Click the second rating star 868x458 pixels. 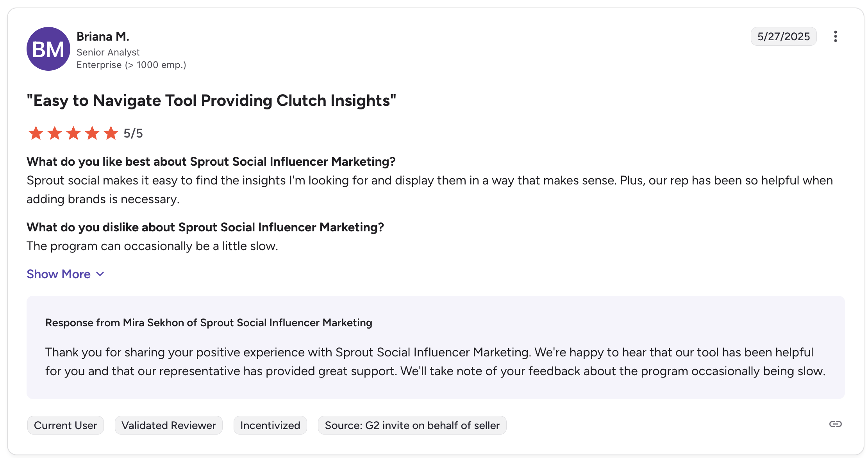click(x=55, y=133)
